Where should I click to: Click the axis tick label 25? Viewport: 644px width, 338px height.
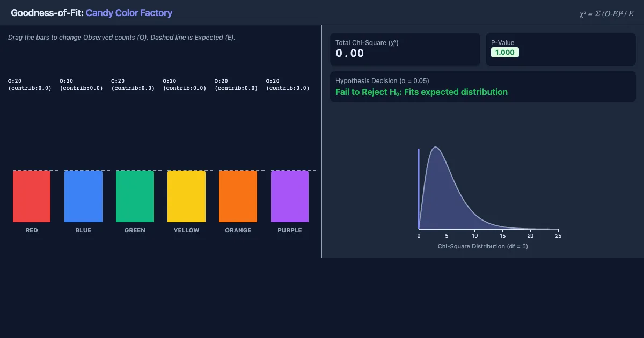(x=558, y=236)
